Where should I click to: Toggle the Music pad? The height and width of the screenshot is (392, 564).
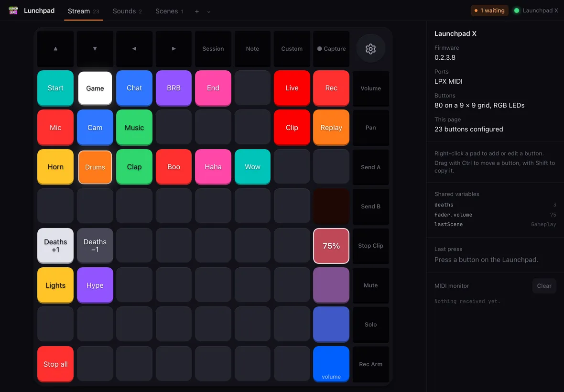134,127
